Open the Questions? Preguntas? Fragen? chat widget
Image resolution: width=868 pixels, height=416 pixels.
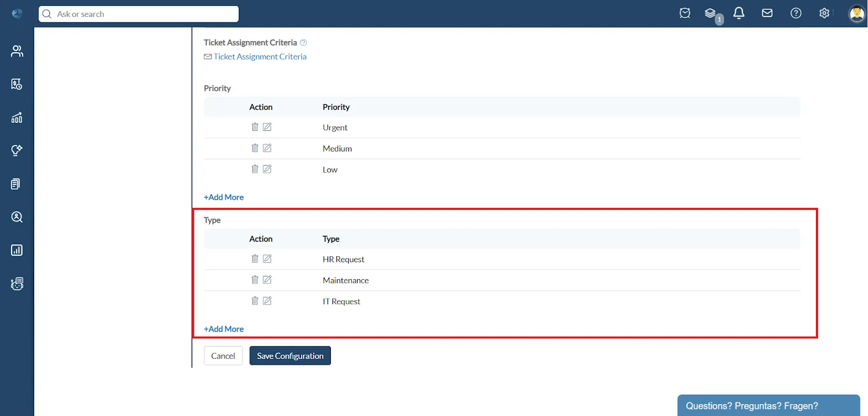[769, 406]
